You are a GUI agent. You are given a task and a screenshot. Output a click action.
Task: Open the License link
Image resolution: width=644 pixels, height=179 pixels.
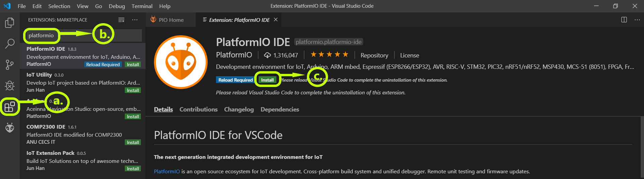[410, 55]
